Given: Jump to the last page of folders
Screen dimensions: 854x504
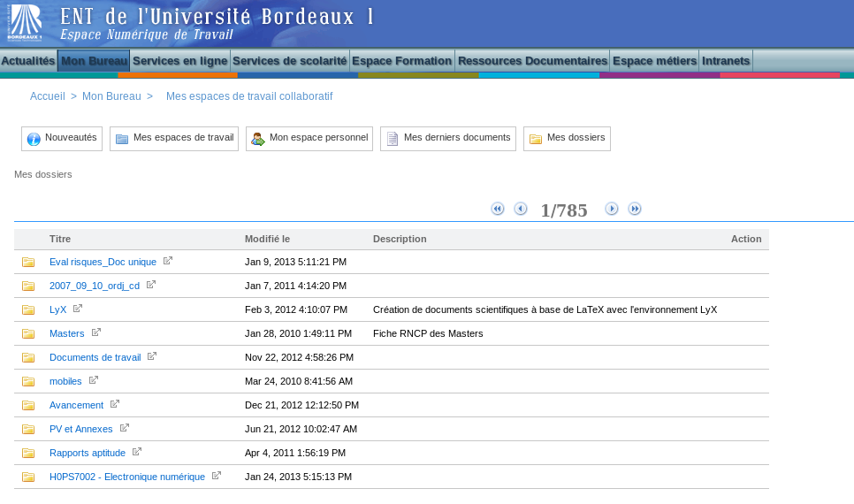Looking at the screenshot, I should click(x=635, y=209).
